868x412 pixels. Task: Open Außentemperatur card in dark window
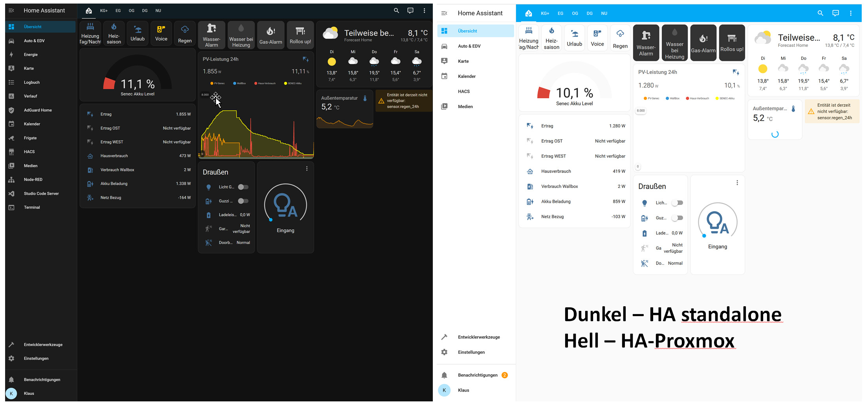point(344,109)
